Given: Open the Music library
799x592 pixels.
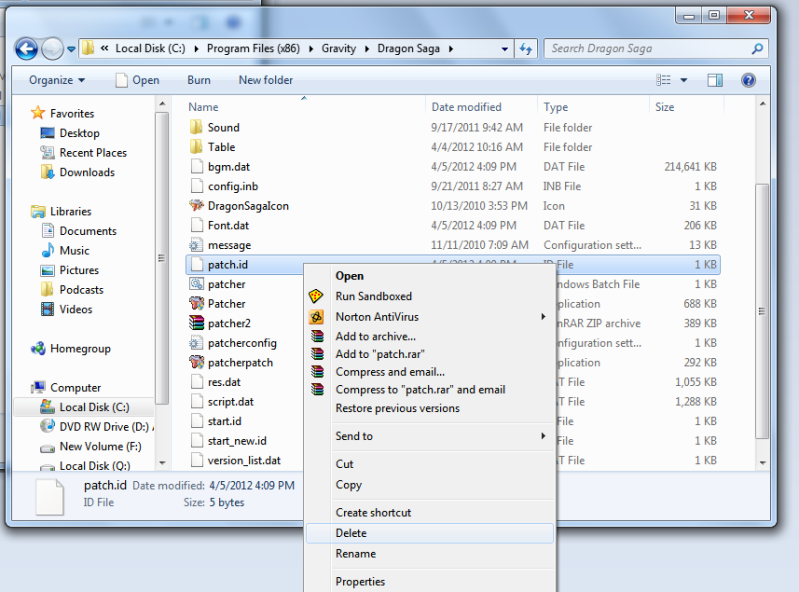Looking at the screenshot, I should point(65,250).
